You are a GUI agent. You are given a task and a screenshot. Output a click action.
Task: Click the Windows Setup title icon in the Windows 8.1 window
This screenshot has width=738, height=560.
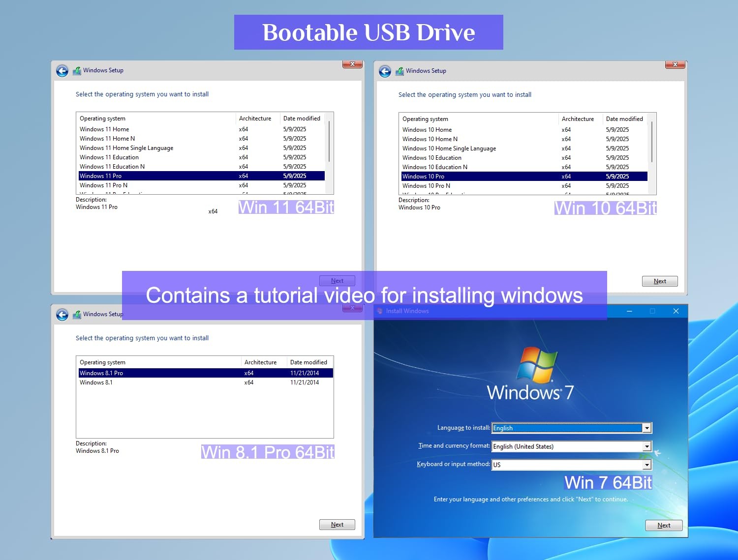coord(77,315)
